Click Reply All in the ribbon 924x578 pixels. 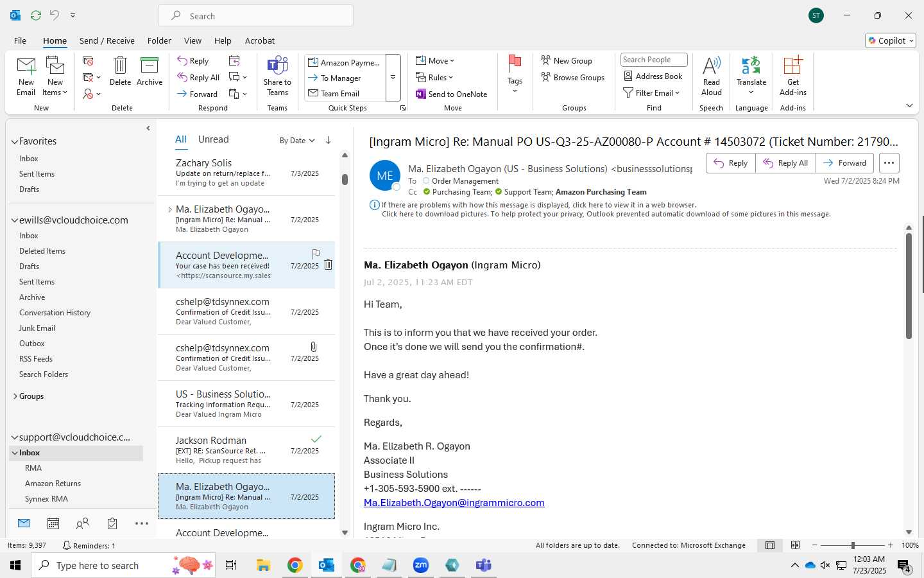click(199, 77)
